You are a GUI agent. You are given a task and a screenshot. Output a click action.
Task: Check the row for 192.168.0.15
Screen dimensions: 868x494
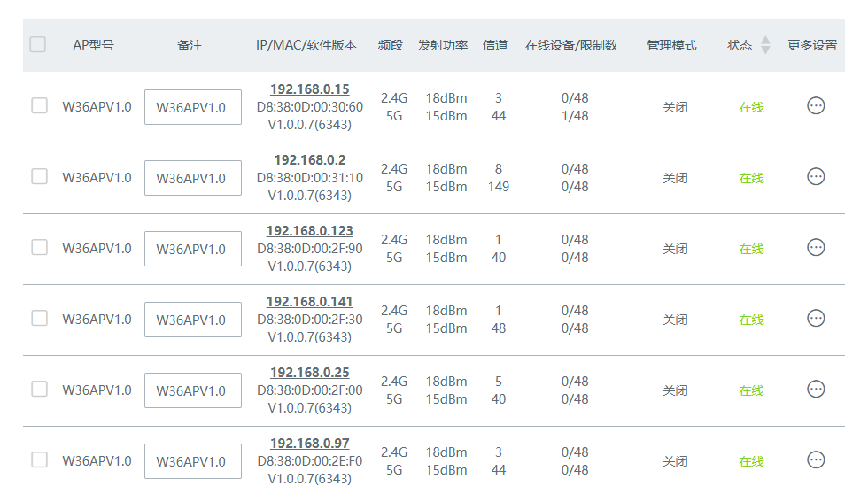point(39,105)
